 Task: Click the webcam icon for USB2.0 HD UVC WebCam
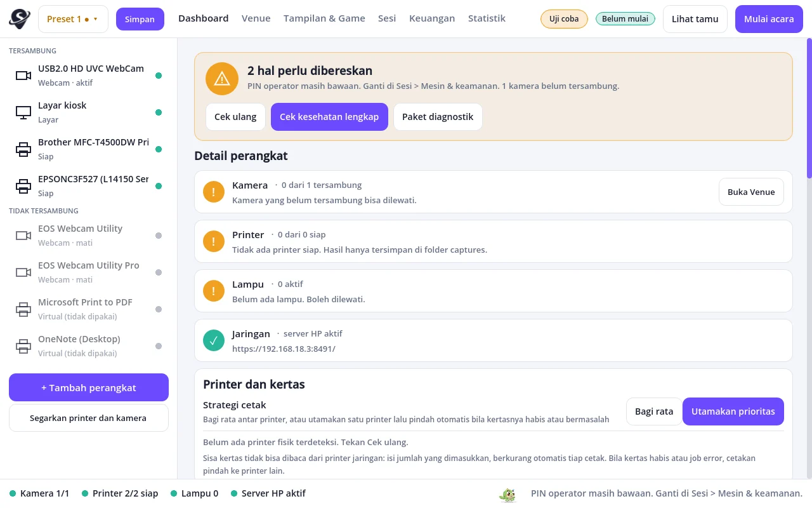pos(23,76)
